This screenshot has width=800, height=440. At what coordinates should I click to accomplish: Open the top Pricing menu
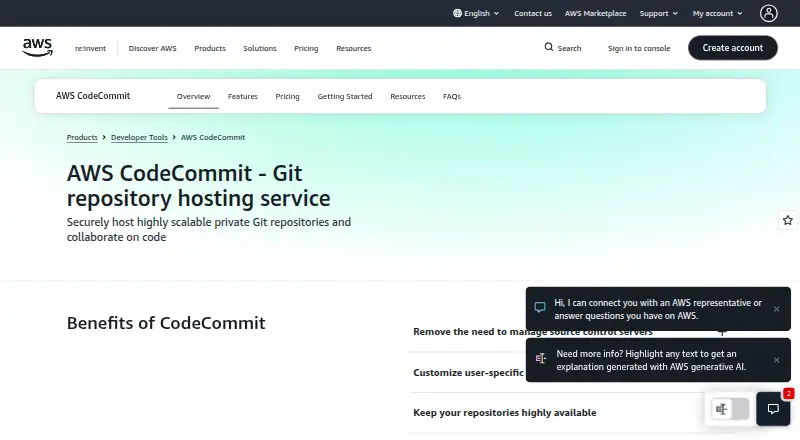(306, 48)
